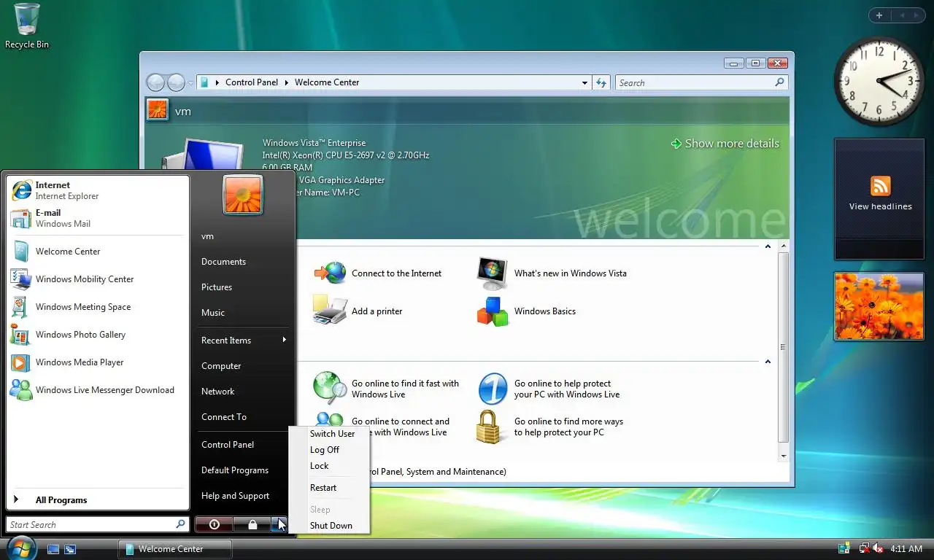
Task: Select Lock in the power menu
Action: tap(320, 466)
